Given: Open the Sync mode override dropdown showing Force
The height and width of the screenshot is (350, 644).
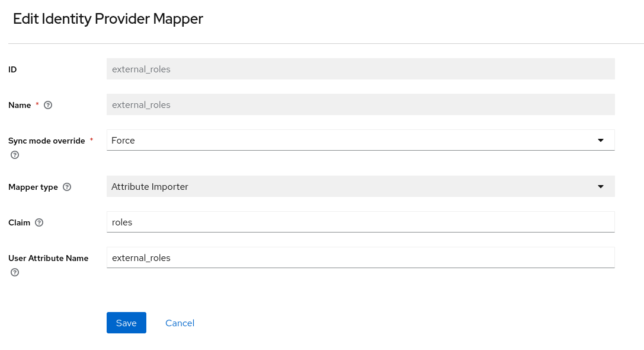Looking at the screenshot, I should pyautogui.click(x=360, y=140).
